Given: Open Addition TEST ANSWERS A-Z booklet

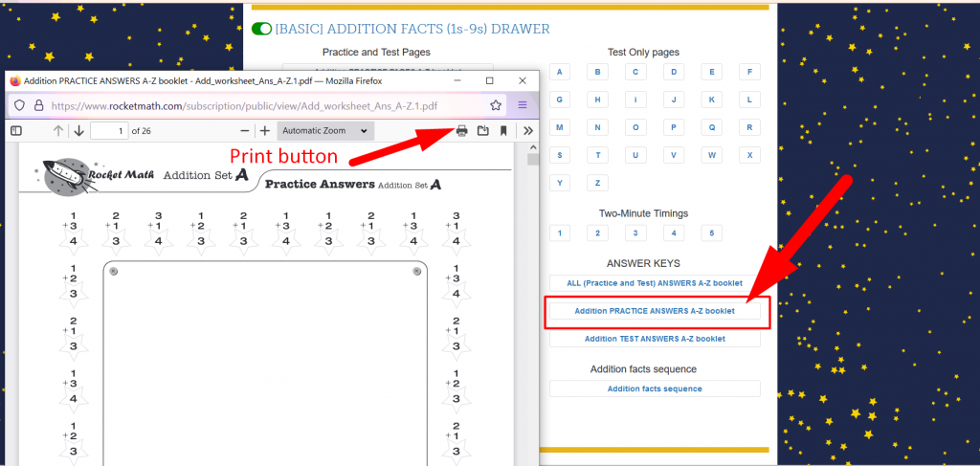Looking at the screenshot, I should [x=655, y=339].
